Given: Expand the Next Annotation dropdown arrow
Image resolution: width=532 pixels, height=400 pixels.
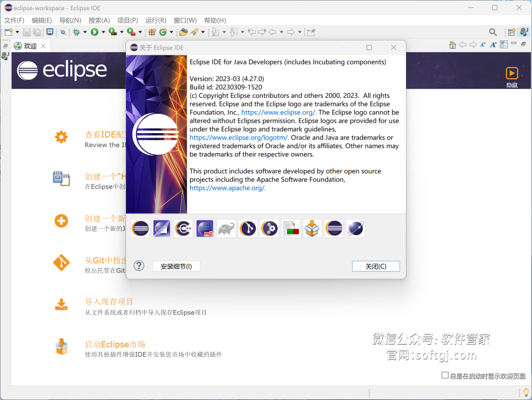Looking at the screenshot, I should (x=224, y=32).
